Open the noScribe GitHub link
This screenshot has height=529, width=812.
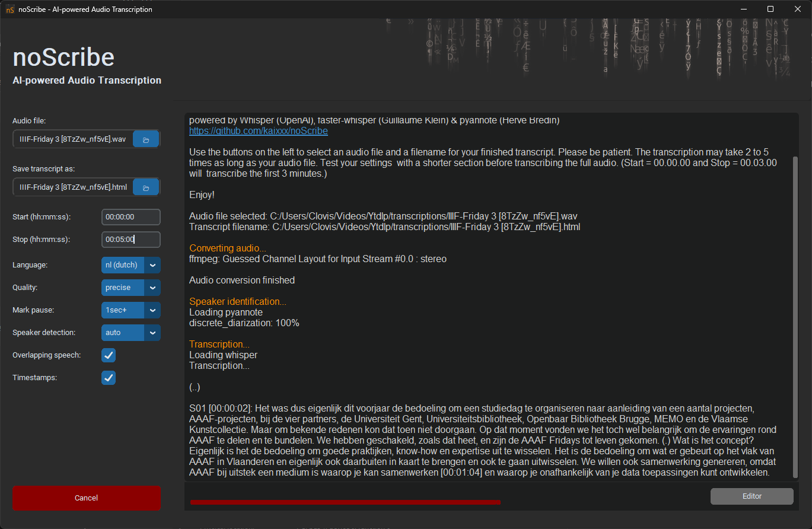coord(258,131)
